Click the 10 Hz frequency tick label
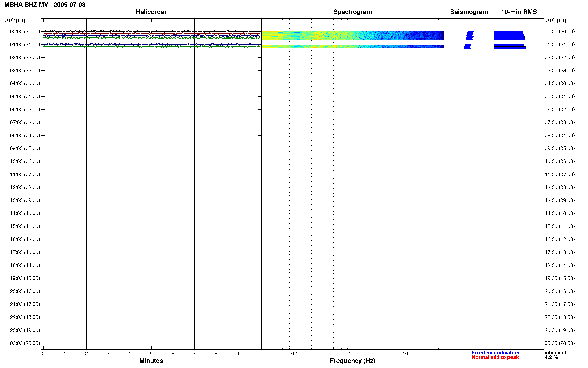 pyautogui.click(x=405, y=354)
